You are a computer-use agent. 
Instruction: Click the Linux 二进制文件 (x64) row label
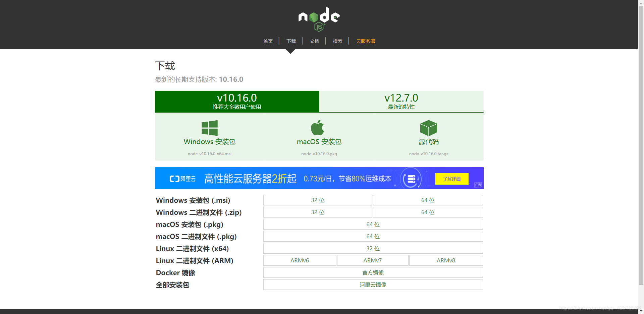(192, 249)
